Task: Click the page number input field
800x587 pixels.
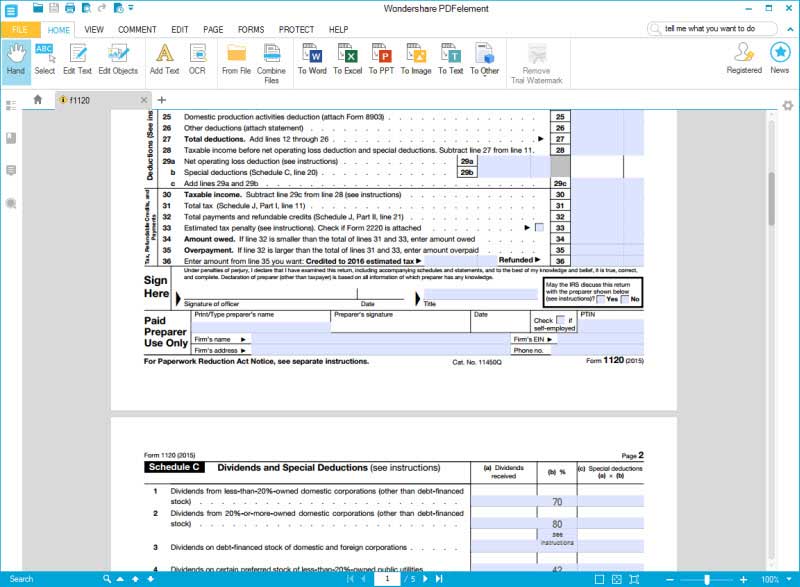Action: [x=388, y=579]
